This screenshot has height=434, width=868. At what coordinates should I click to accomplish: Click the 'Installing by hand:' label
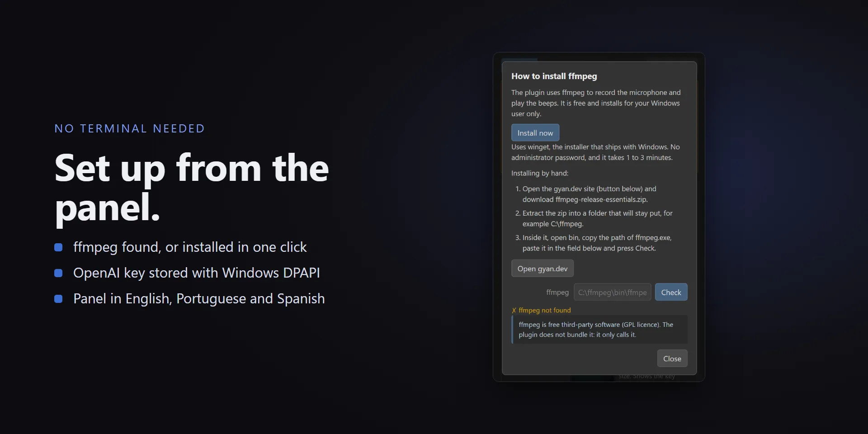click(x=540, y=173)
